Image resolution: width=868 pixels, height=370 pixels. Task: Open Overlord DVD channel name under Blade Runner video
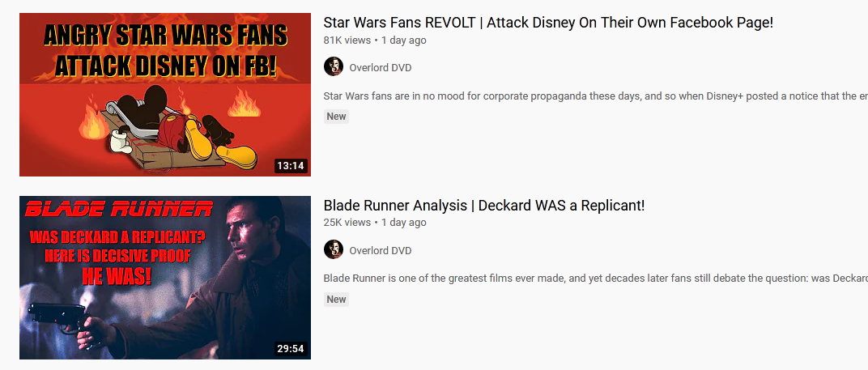pyautogui.click(x=381, y=250)
